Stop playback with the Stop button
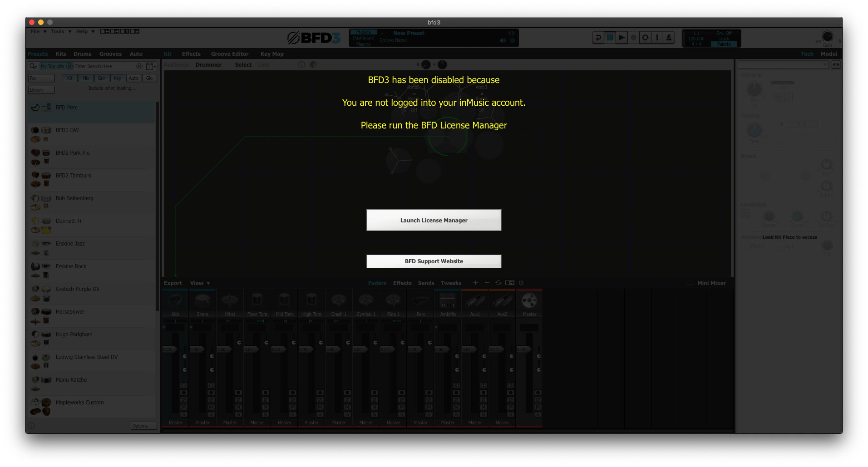 click(x=610, y=38)
